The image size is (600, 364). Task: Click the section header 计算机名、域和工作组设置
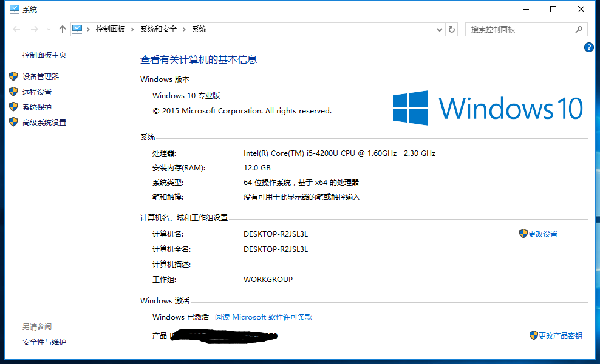pos(184,218)
